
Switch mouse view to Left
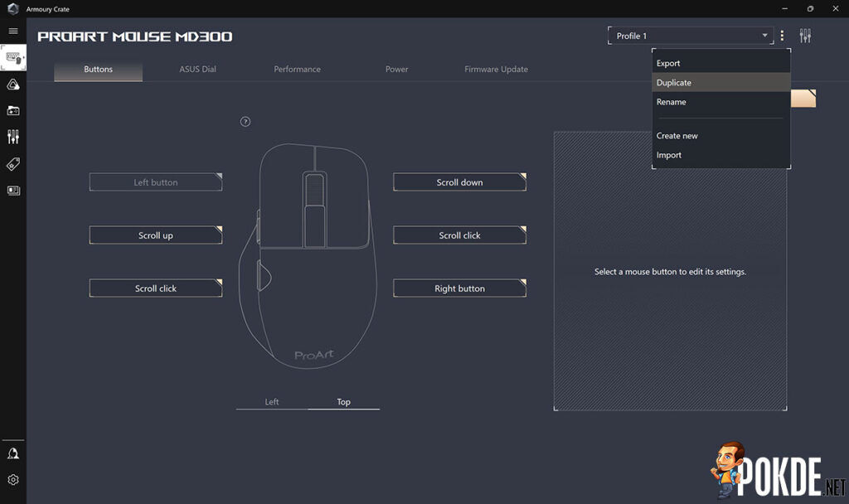click(x=272, y=402)
